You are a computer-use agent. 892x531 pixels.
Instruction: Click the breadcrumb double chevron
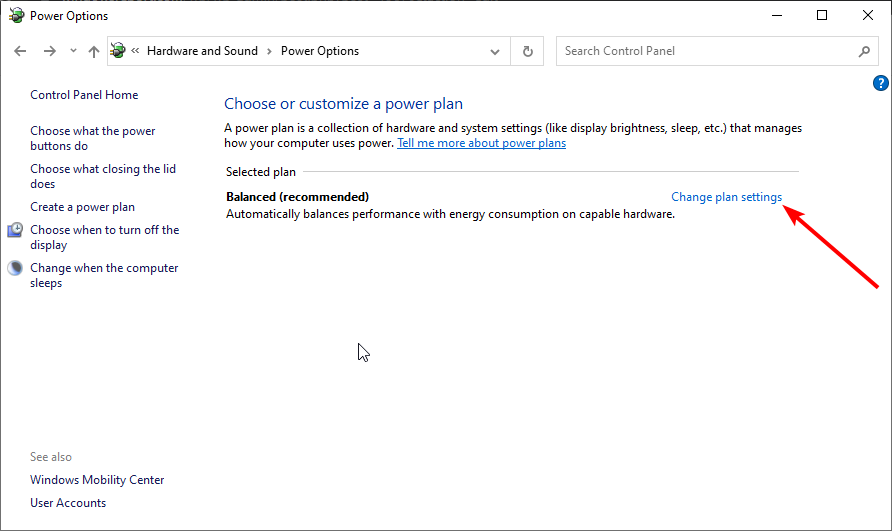[x=135, y=51]
